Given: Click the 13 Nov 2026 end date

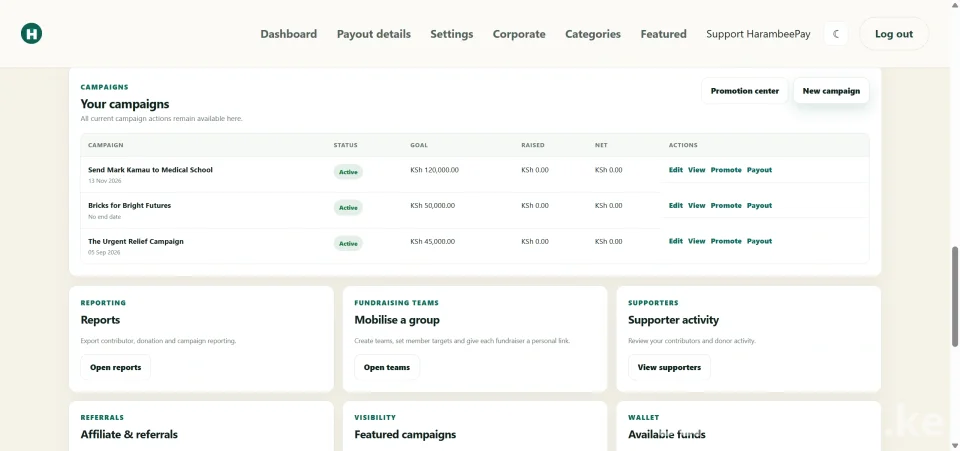Looking at the screenshot, I should [x=104, y=181].
